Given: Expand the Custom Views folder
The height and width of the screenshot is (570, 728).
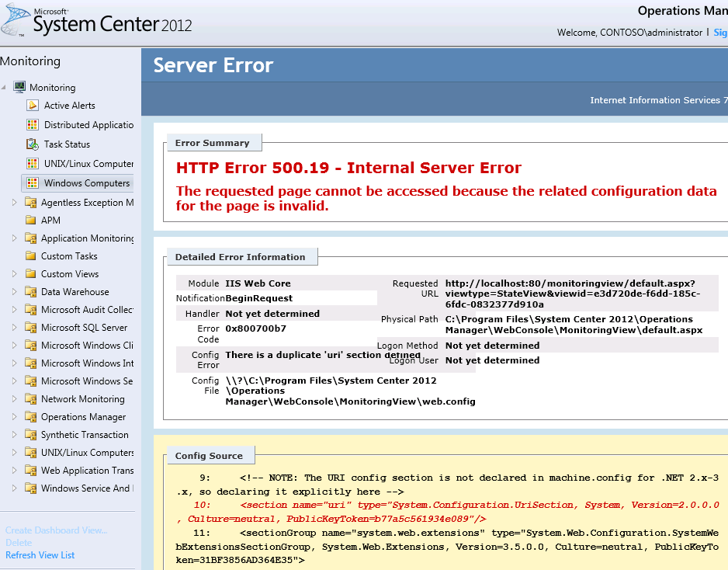Looking at the screenshot, I should pyautogui.click(x=15, y=273).
